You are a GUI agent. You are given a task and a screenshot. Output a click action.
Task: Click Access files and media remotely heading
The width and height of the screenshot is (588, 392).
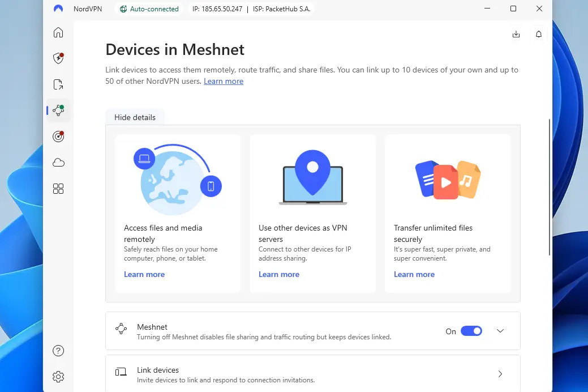click(163, 233)
